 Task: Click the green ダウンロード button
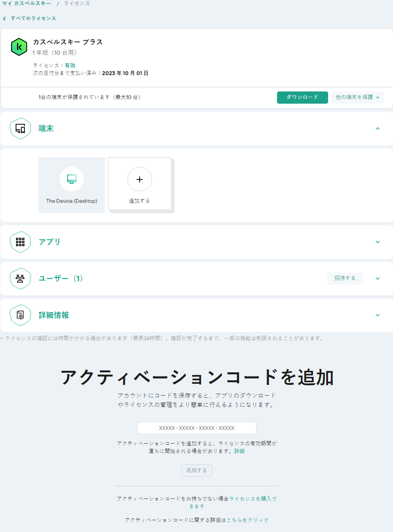click(x=302, y=98)
